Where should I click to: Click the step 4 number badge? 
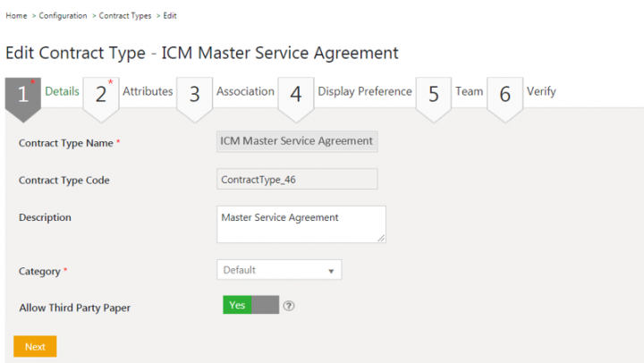[295, 95]
